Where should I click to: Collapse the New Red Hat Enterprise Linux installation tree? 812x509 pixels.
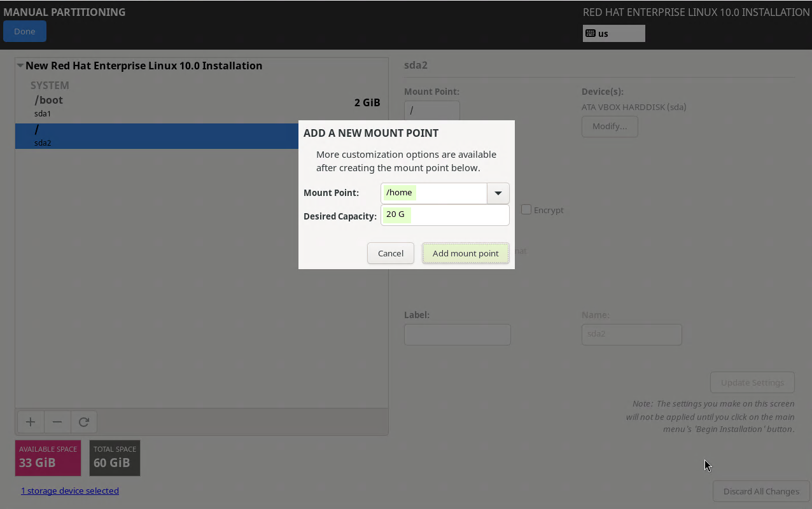20,66
